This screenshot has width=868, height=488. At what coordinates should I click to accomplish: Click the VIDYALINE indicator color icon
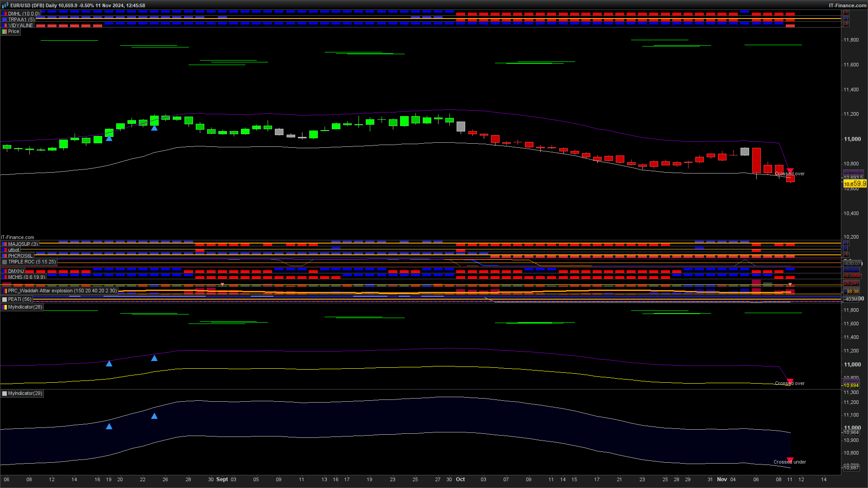(x=5, y=26)
